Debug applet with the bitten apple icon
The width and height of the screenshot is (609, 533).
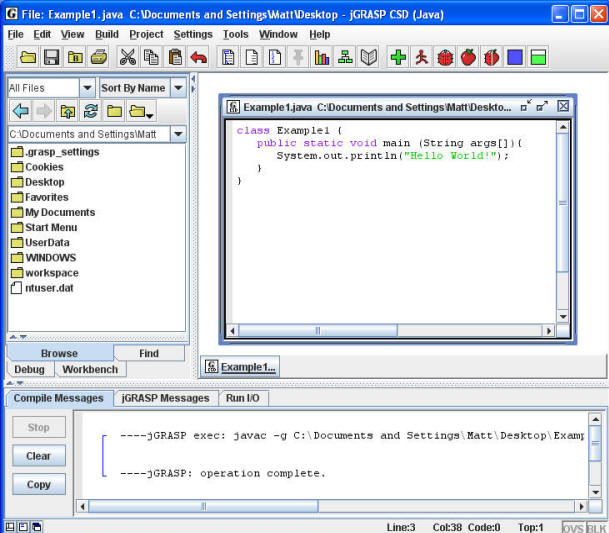pos(492,57)
